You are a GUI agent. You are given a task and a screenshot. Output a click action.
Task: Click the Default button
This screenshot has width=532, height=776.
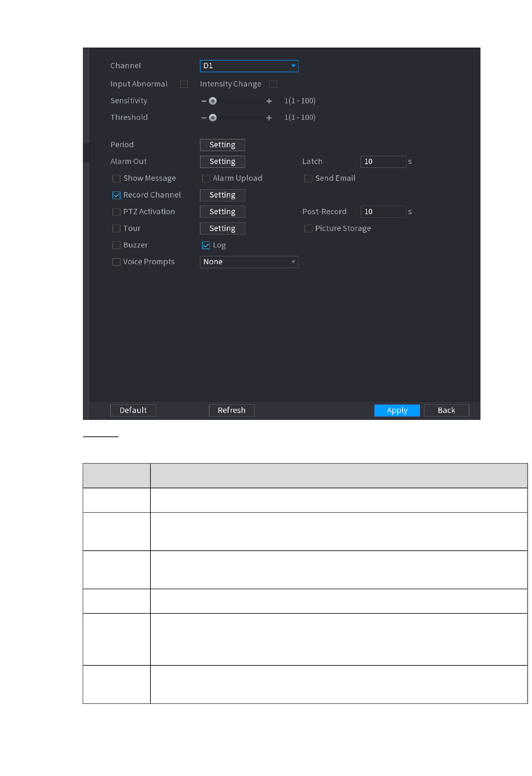133,410
